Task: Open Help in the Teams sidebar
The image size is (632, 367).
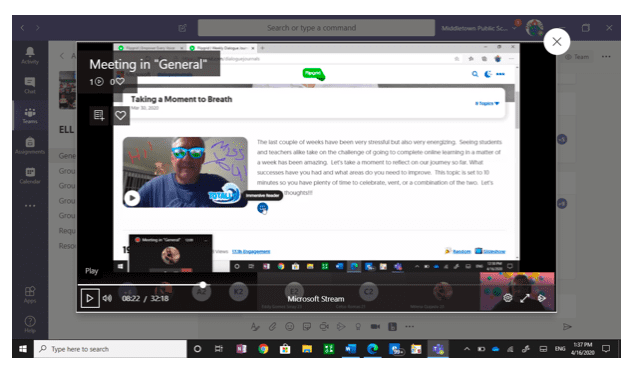Action: (30, 324)
